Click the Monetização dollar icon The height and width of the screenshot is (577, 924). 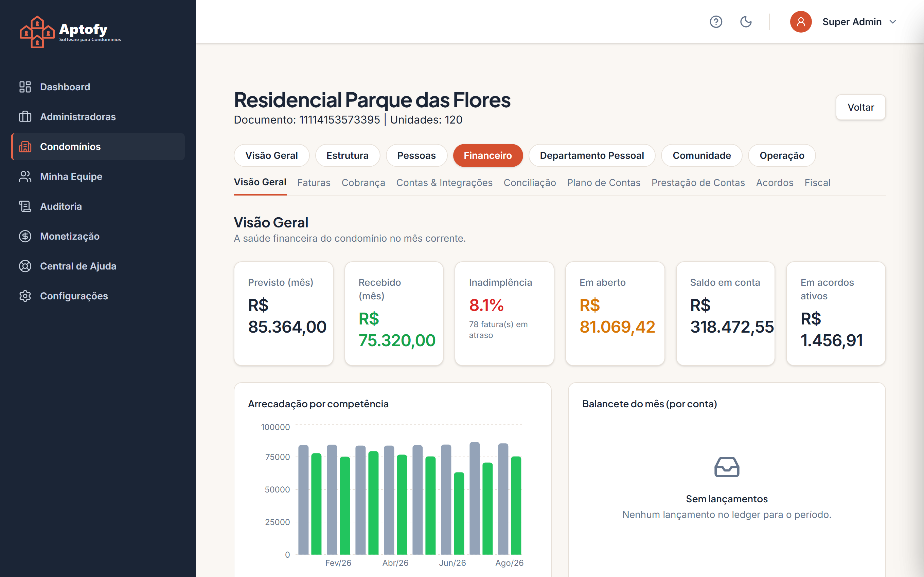[x=25, y=236]
